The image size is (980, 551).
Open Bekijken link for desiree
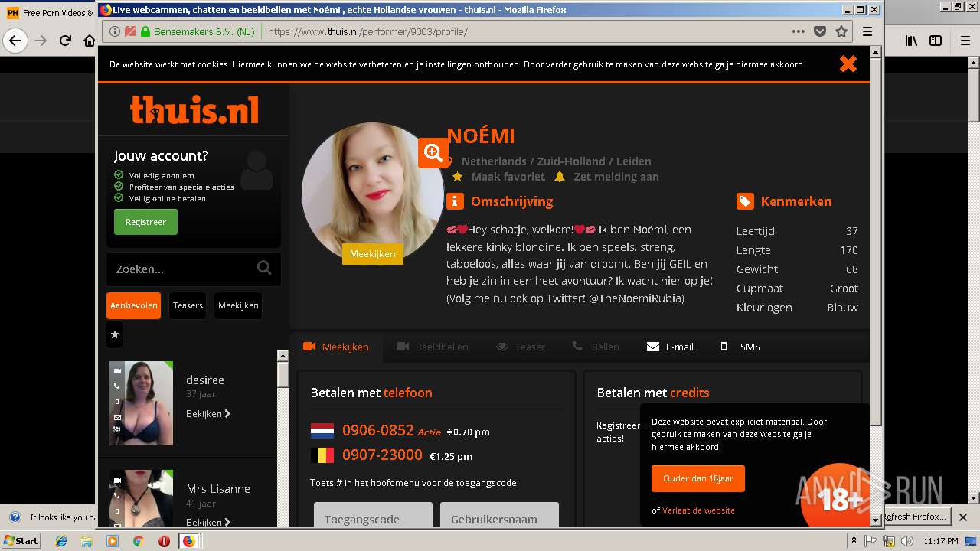(207, 414)
